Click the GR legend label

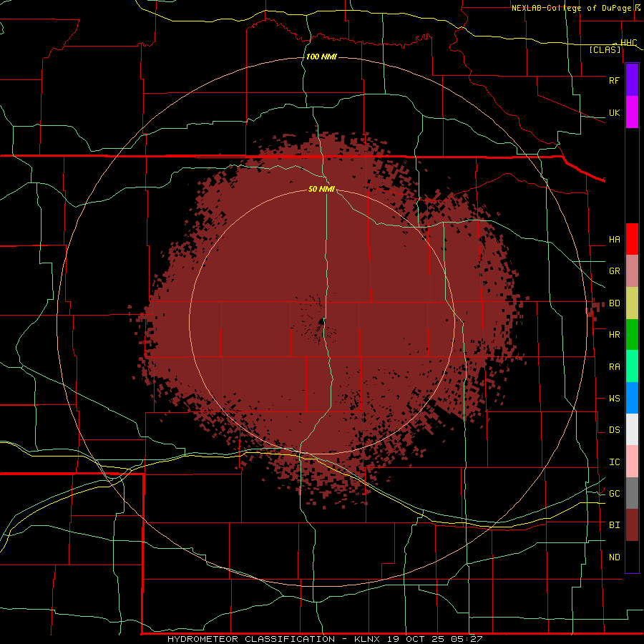(x=614, y=271)
